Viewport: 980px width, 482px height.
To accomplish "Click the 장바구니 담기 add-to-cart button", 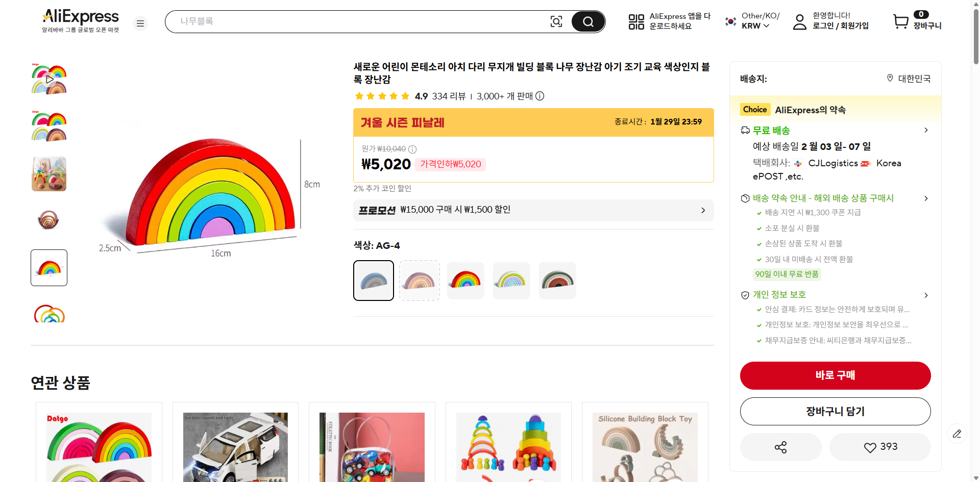I will pos(835,411).
